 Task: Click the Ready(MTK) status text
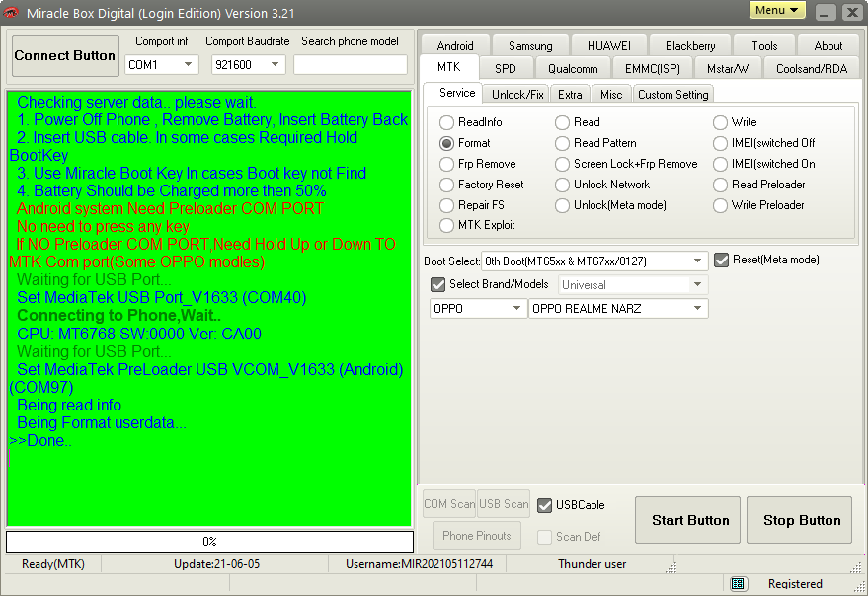click(x=53, y=563)
